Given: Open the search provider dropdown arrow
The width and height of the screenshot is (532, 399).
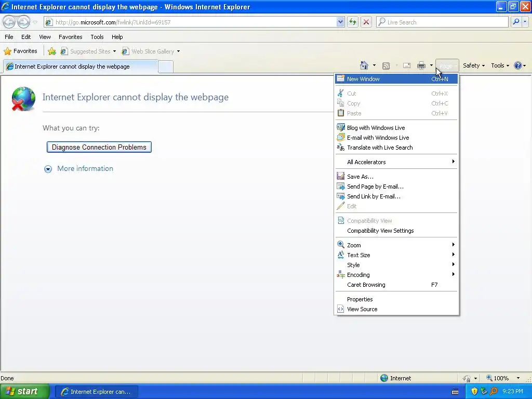Looking at the screenshot, I should click(x=525, y=22).
